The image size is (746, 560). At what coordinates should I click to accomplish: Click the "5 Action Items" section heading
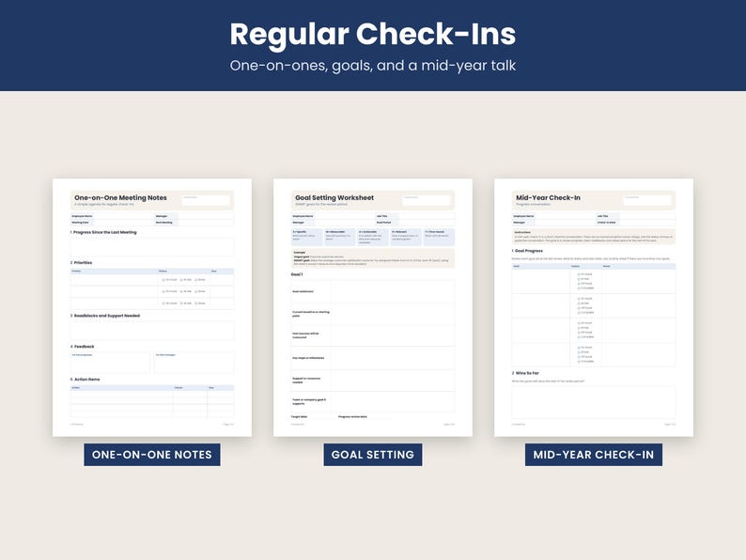(85, 380)
